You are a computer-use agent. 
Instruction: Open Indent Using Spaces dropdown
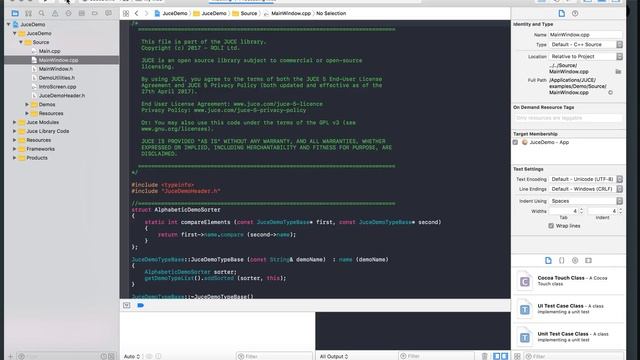[x=586, y=201]
